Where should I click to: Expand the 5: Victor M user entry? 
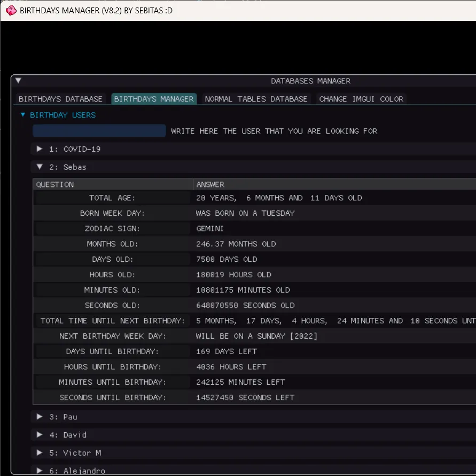click(40, 453)
